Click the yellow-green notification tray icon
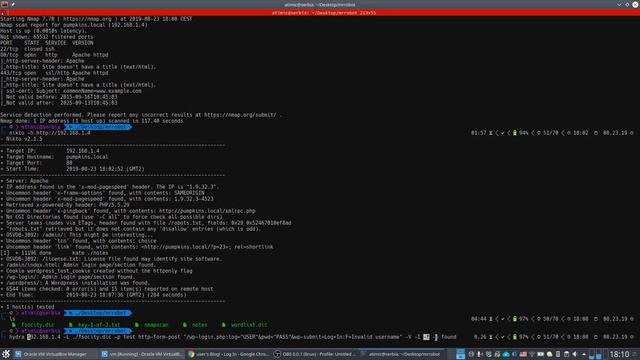The width and height of the screenshot is (640, 360). [x=549, y=354]
